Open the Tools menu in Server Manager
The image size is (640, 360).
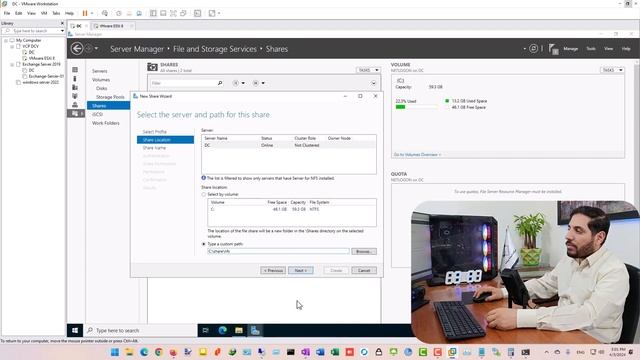click(591, 49)
